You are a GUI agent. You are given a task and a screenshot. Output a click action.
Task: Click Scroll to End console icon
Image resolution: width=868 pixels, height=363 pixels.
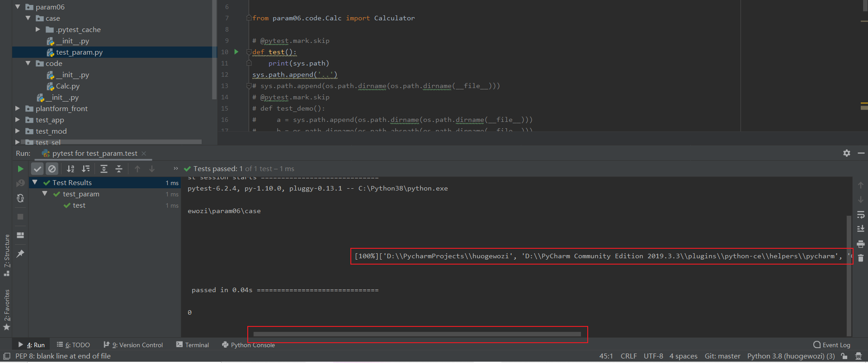point(861,229)
